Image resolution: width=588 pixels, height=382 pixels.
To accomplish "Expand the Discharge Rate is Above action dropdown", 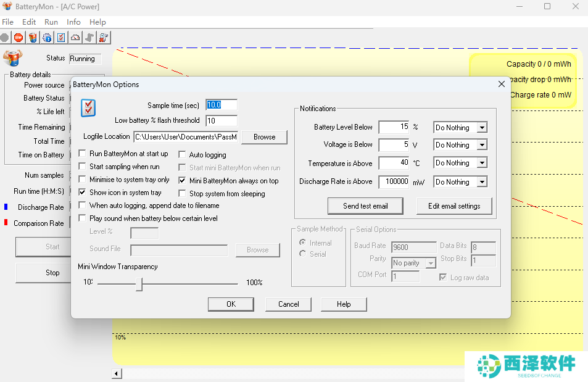I will (x=482, y=182).
